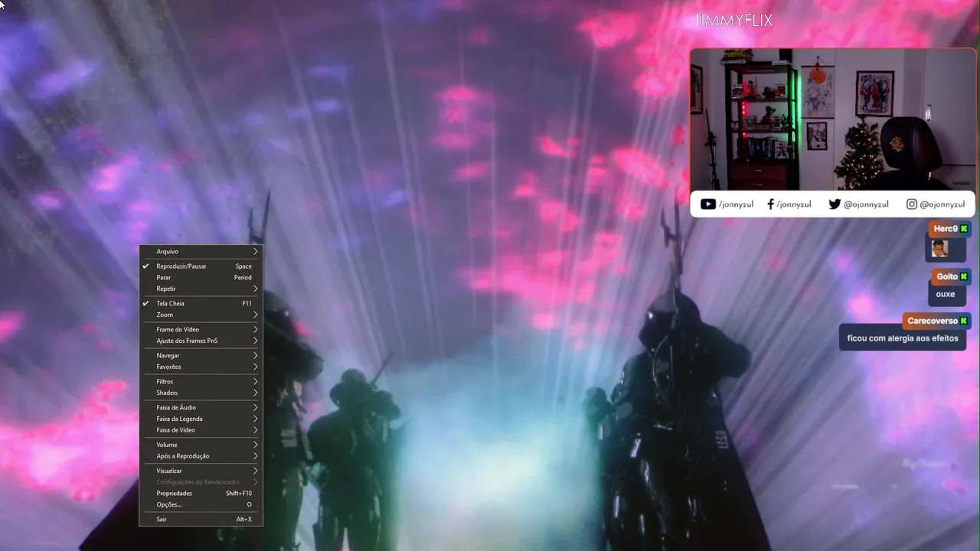Click the green badge next to Carecoverso
The image size is (980, 551).
[964, 321]
